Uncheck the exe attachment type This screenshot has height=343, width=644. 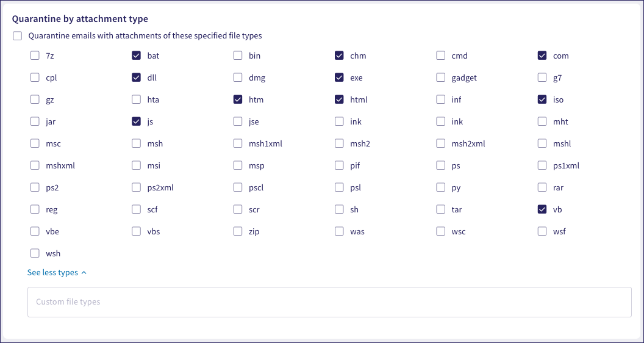[339, 78]
